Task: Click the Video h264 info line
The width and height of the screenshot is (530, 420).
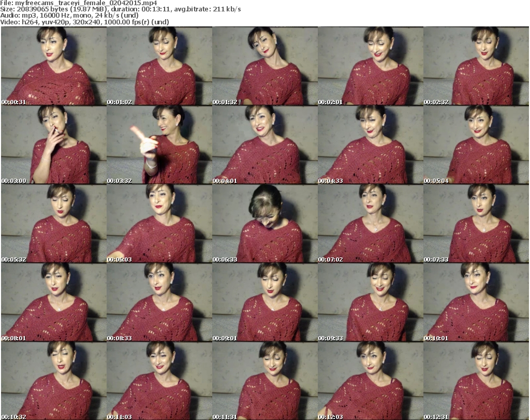Action: tap(84, 22)
